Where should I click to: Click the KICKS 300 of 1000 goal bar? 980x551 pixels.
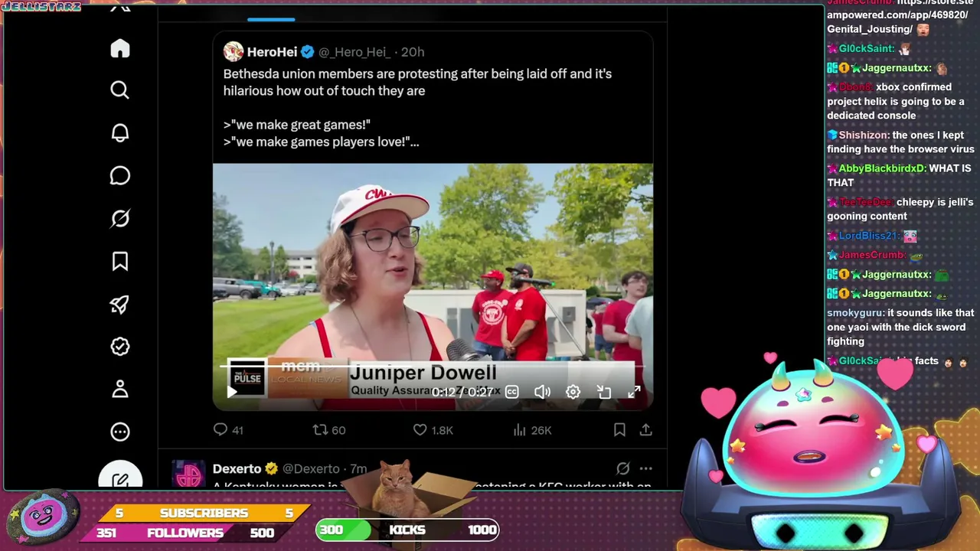pyautogui.click(x=407, y=530)
